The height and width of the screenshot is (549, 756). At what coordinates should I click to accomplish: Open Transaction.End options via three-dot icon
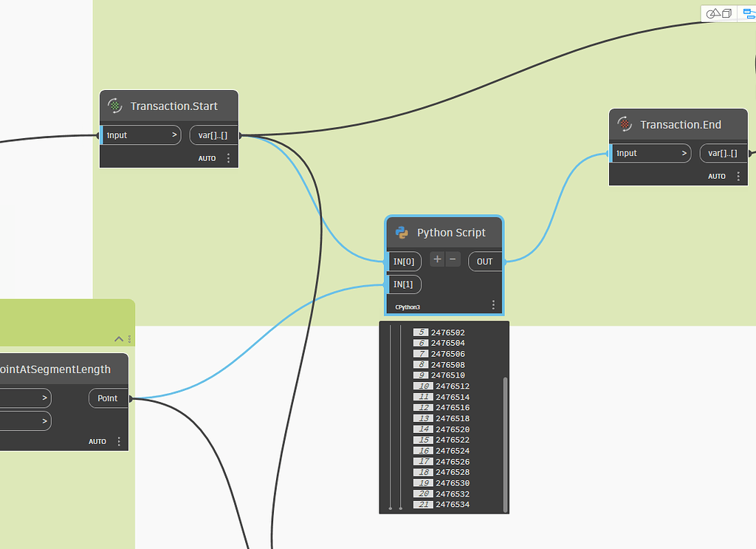click(x=738, y=176)
